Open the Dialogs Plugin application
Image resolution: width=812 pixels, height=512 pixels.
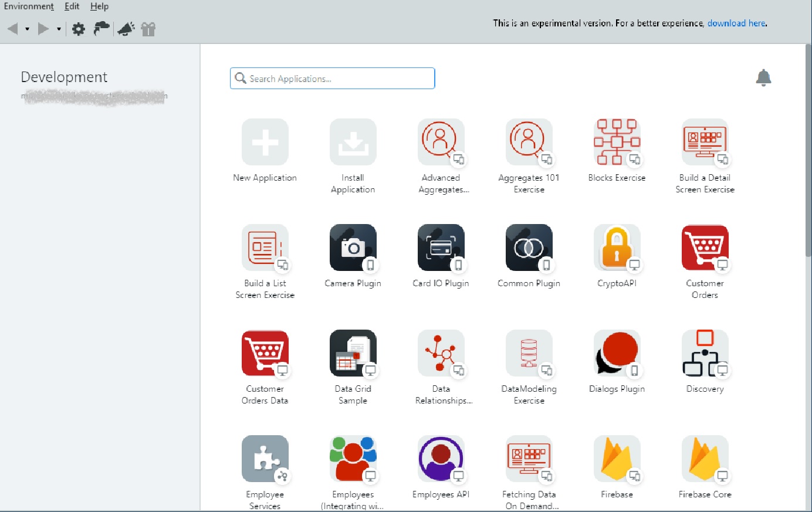(x=617, y=353)
